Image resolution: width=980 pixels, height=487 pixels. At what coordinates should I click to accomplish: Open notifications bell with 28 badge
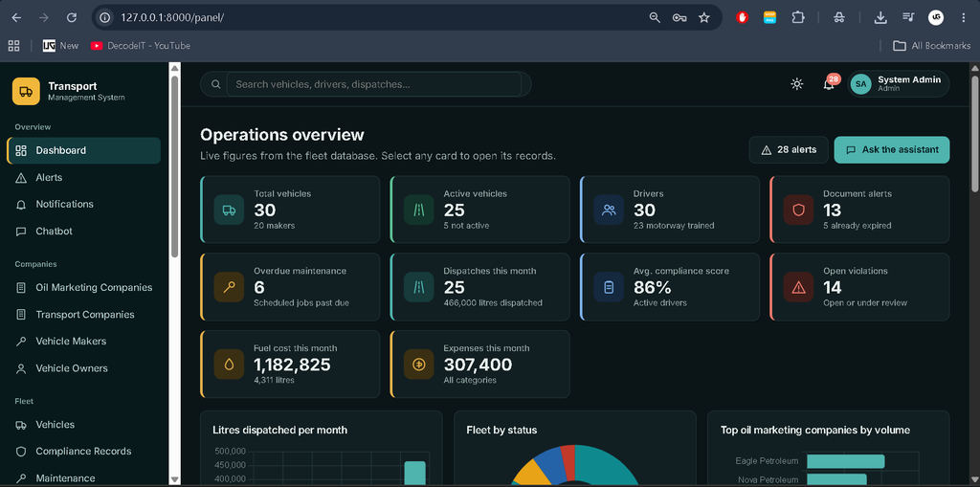point(830,84)
